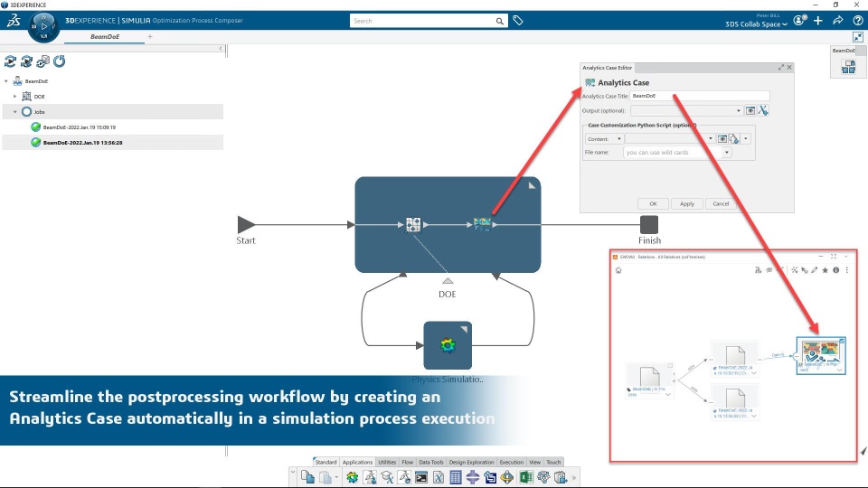Click the circular reload icon in the left panel
868x488 pixels.
pyautogui.click(x=60, y=61)
